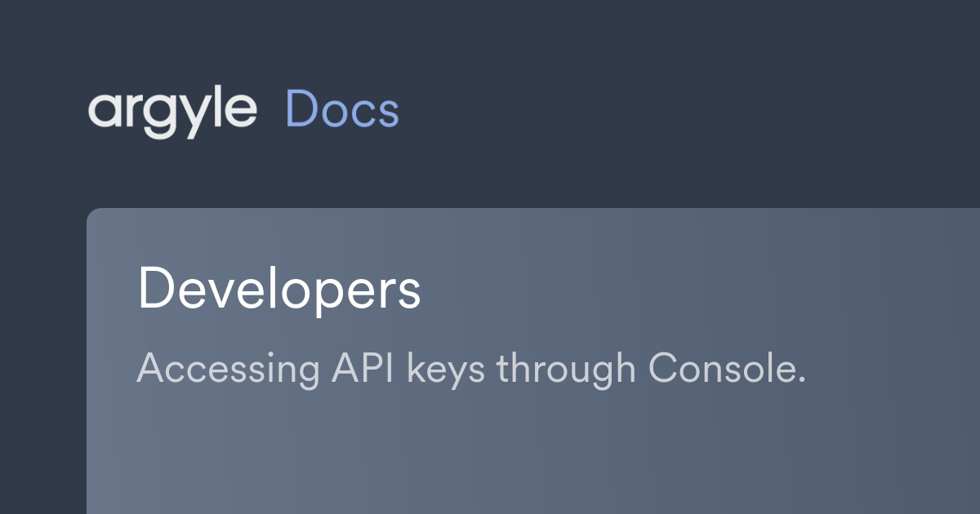Click the gray card area right of Developers
Screen dimensions: 980x514
pos(694,290)
